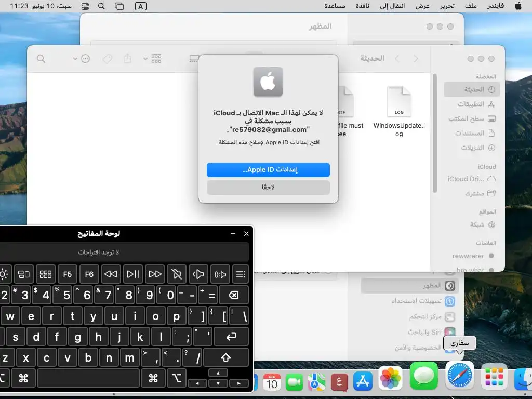Viewport: 532px width, 399px height.
Task: Launch Messages from the Dock
Action: click(x=424, y=376)
